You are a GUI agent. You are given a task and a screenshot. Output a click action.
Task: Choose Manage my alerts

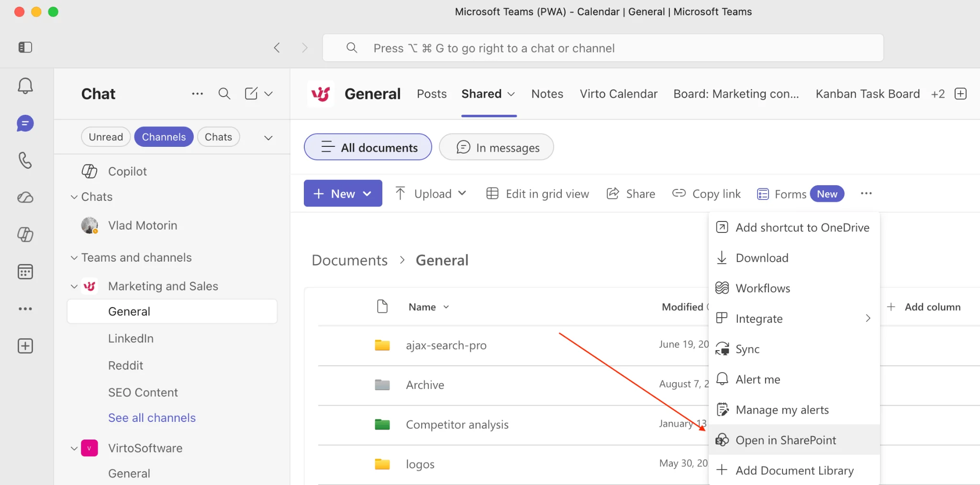coord(794,410)
